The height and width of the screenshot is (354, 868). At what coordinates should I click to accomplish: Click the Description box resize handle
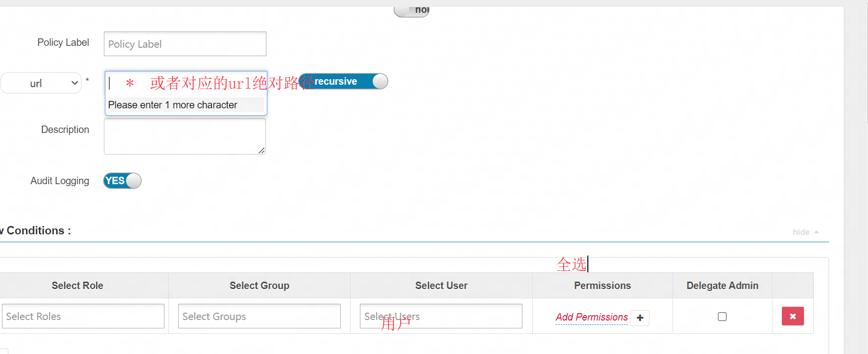[261, 151]
